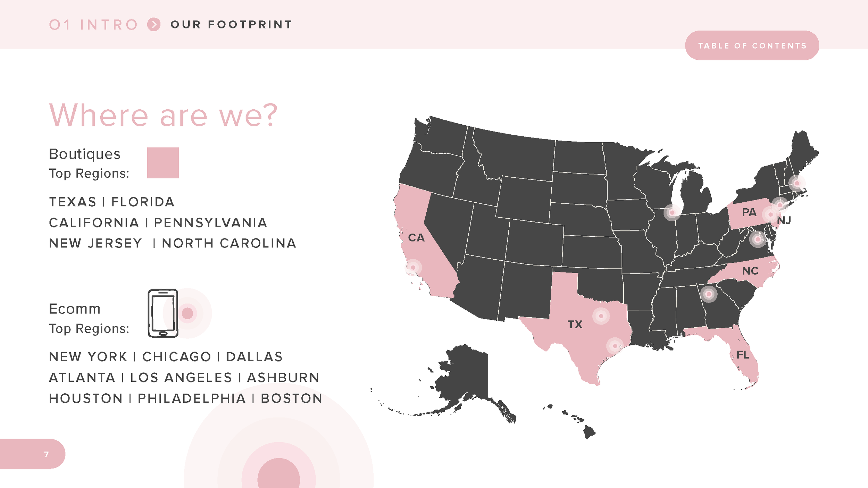Select the Los Angeles marker in California
Screen dimensions: 868x488
(x=413, y=267)
